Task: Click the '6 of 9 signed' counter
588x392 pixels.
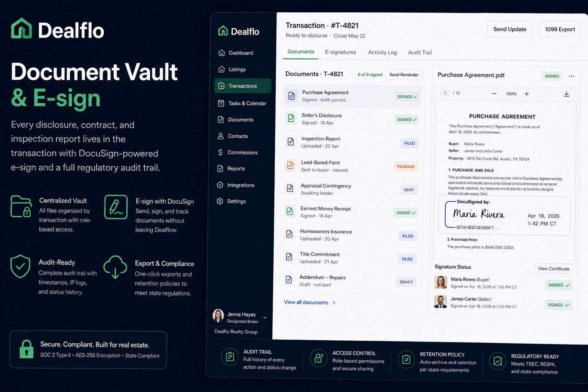Action: click(370, 75)
